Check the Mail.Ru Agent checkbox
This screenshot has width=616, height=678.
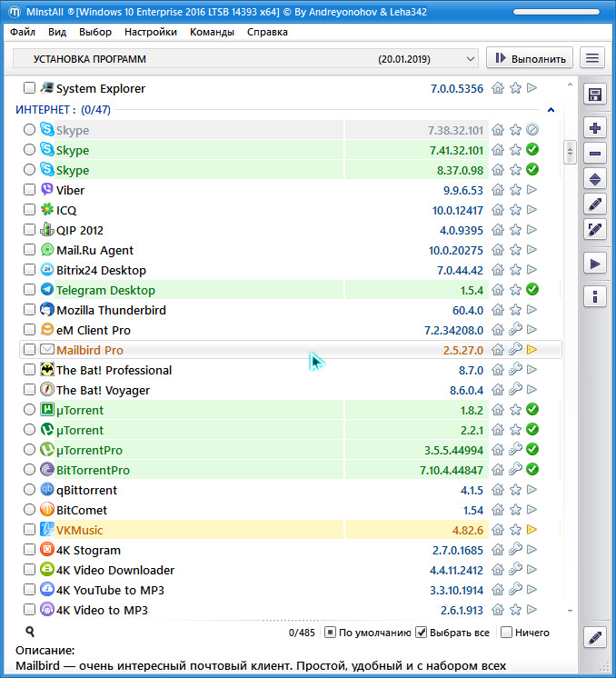(x=29, y=250)
